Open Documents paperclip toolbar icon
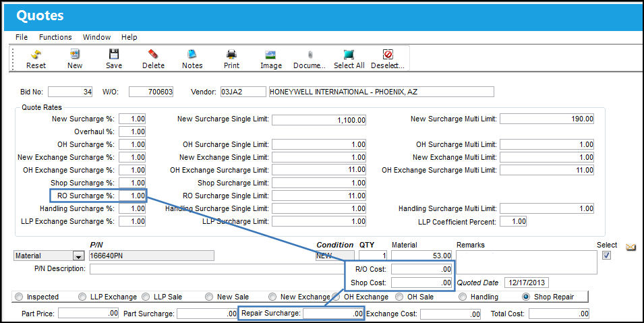The height and width of the screenshot is (323, 644). click(x=310, y=55)
